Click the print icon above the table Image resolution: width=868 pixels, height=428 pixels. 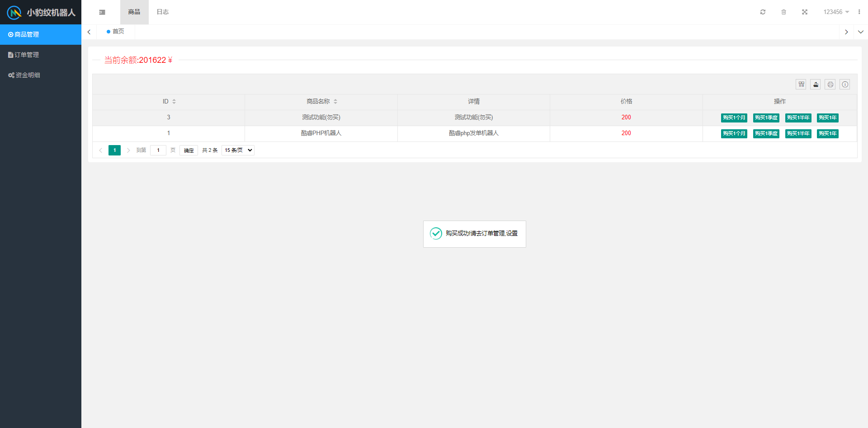tap(830, 85)
